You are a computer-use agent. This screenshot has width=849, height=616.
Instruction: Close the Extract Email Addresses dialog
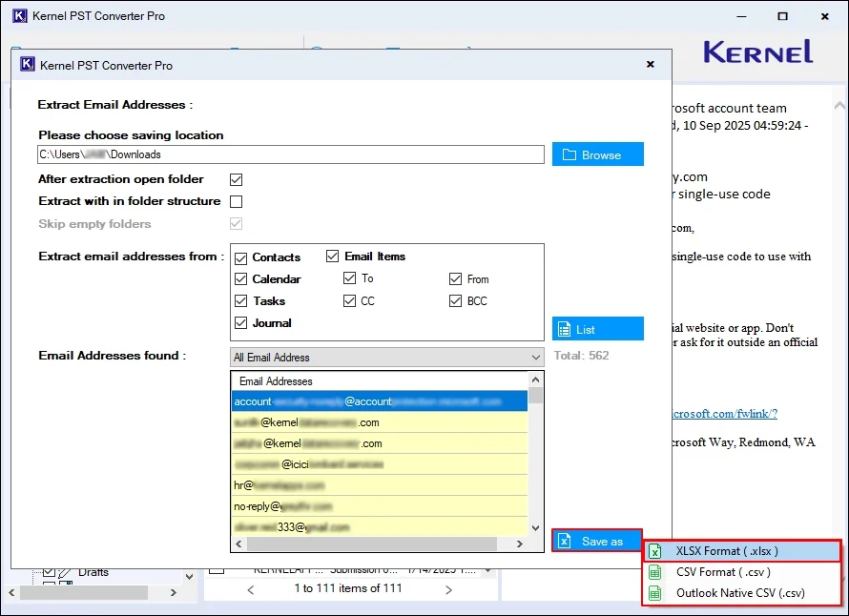click(650, 65)
